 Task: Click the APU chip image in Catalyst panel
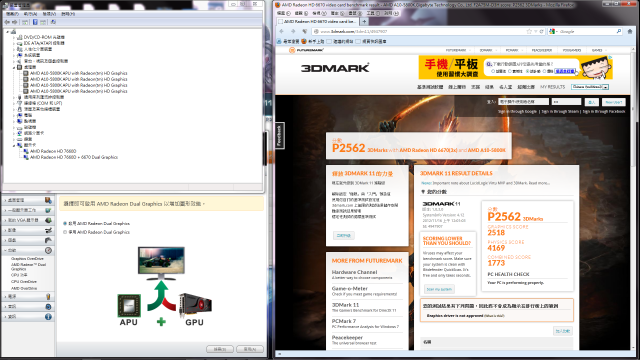coord(129,306)
